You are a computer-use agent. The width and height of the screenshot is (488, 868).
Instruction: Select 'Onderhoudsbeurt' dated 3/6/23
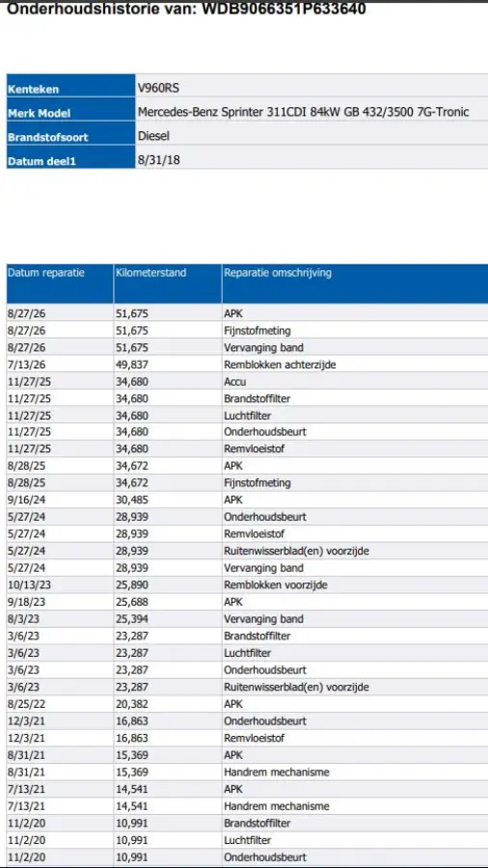pos(265,670)
